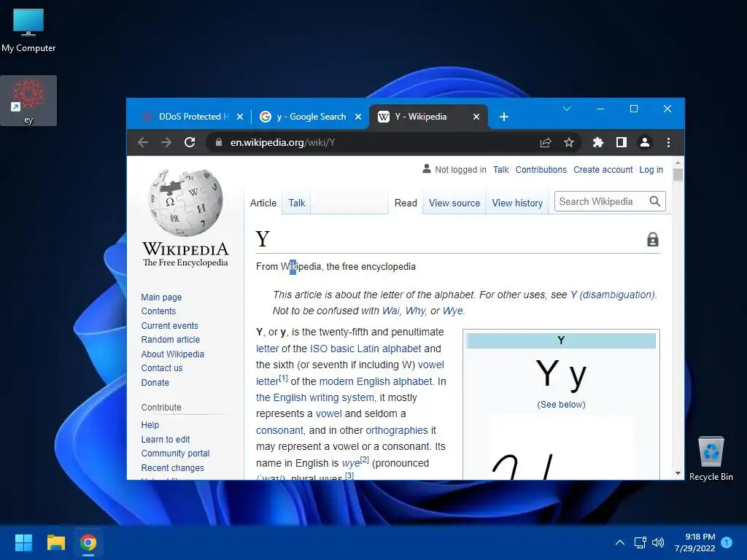Click the scrollbar down arrow

click(x=678, y=473)
